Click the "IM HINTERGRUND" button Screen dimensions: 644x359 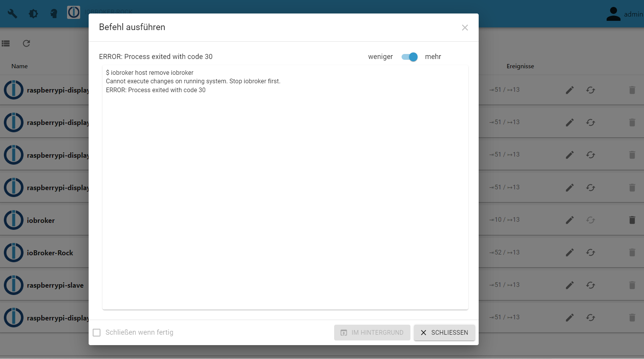click(x=372, y=332)
